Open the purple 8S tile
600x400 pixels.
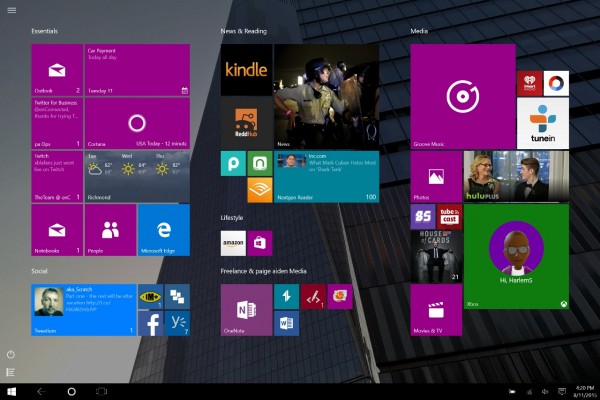(x=423, y=217)
